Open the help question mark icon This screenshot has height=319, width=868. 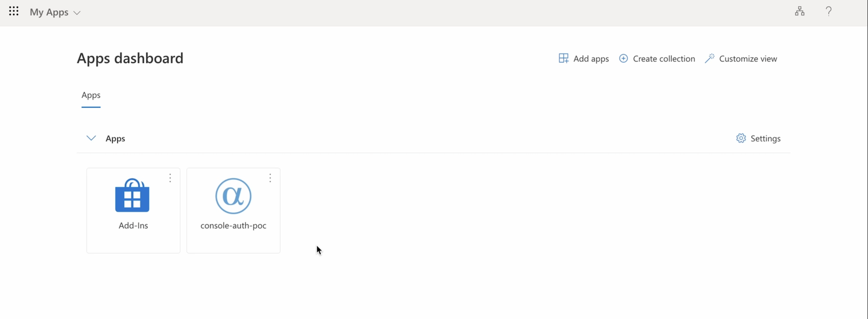point(828,11)
